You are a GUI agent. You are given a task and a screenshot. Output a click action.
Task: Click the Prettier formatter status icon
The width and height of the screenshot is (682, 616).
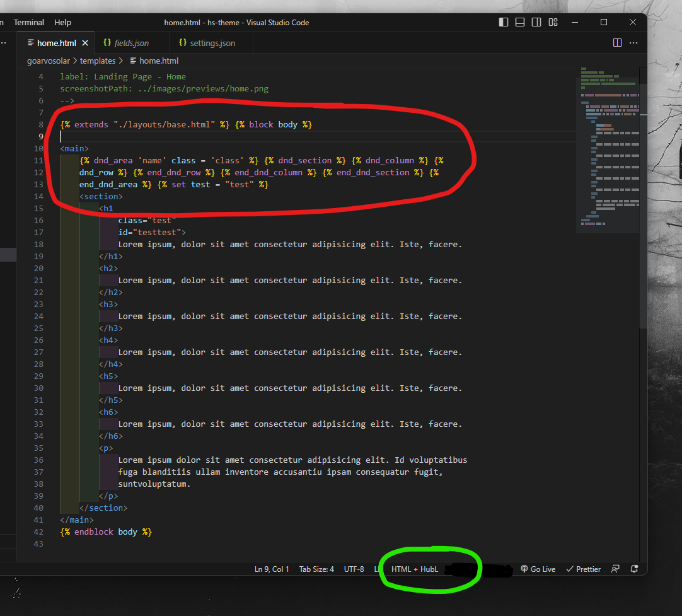582,569
